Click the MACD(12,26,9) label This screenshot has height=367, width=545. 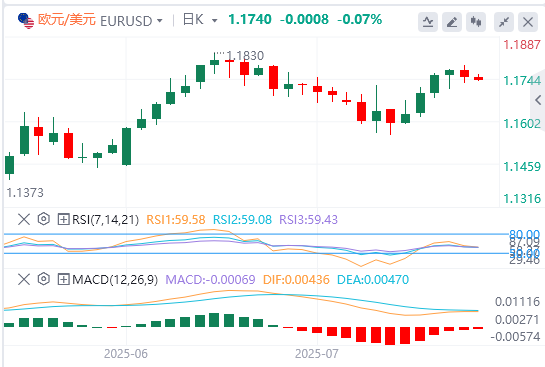pyautogui.click(x=115, y=279)
